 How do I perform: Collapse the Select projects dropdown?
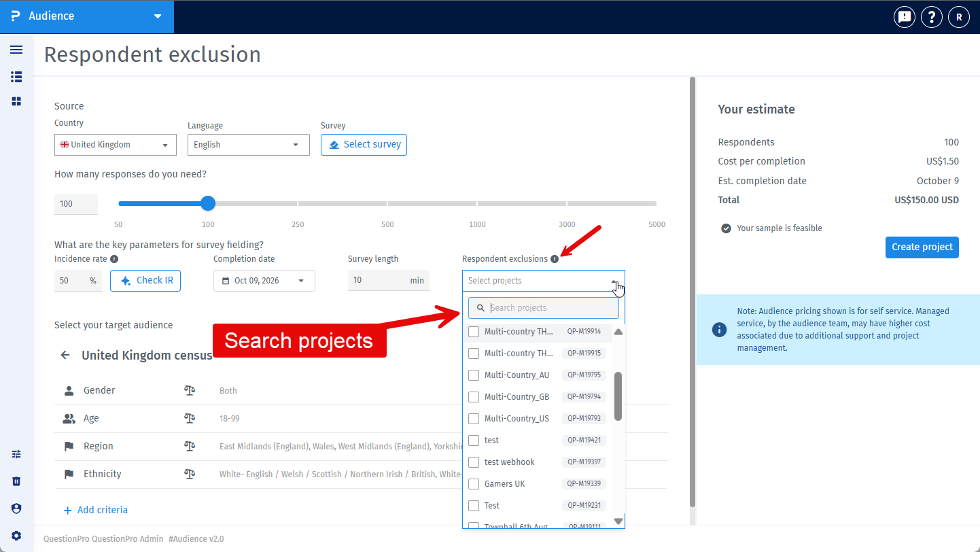[544, 281]
